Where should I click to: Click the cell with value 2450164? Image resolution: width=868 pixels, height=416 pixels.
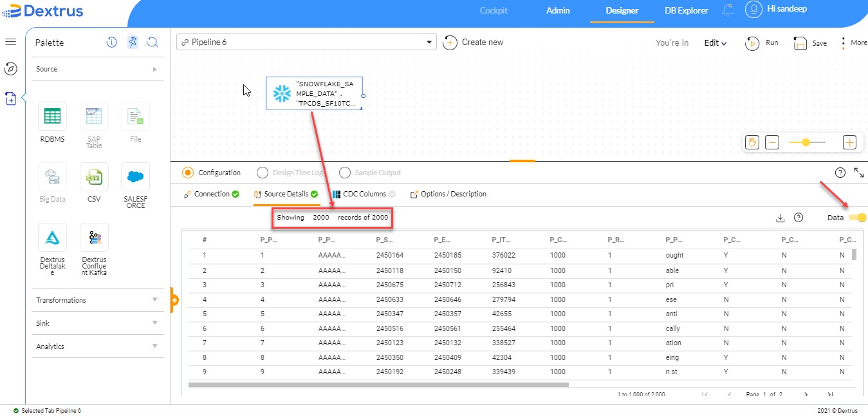[x=389, y=255]
